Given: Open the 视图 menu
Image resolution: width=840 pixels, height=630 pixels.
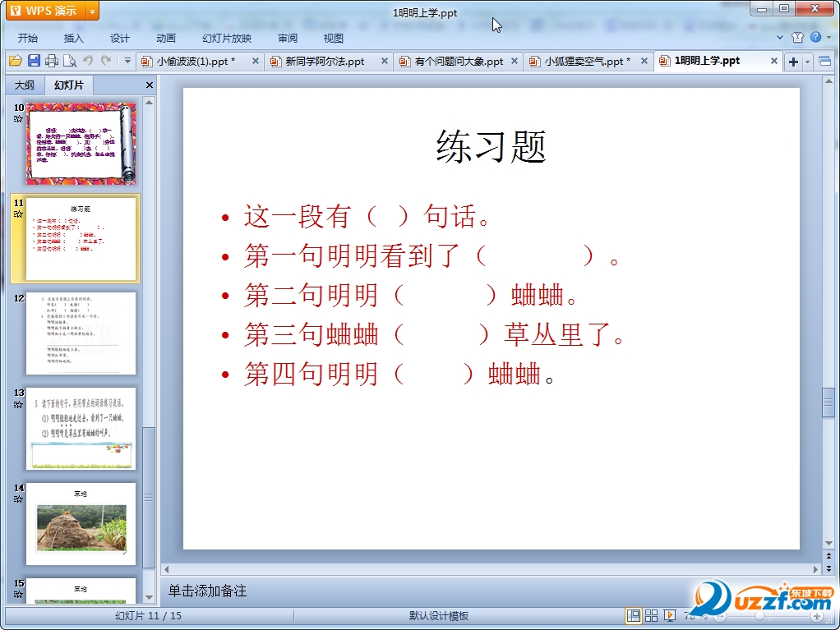Looking at the screenshot, I should [333, 38].
